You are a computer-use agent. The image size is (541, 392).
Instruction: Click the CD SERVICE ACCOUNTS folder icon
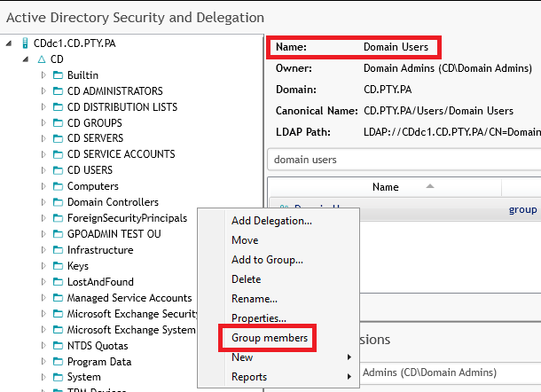[58, 154]
